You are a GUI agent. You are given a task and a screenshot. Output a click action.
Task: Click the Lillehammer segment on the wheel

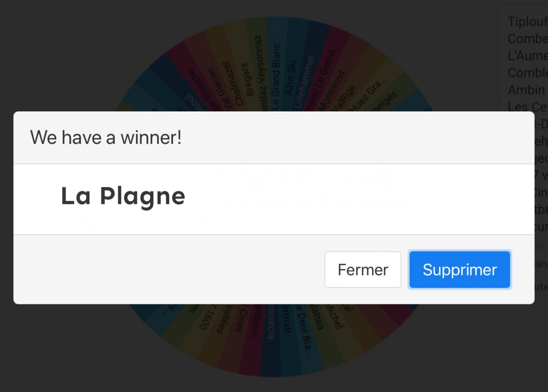tap(304, 81)
